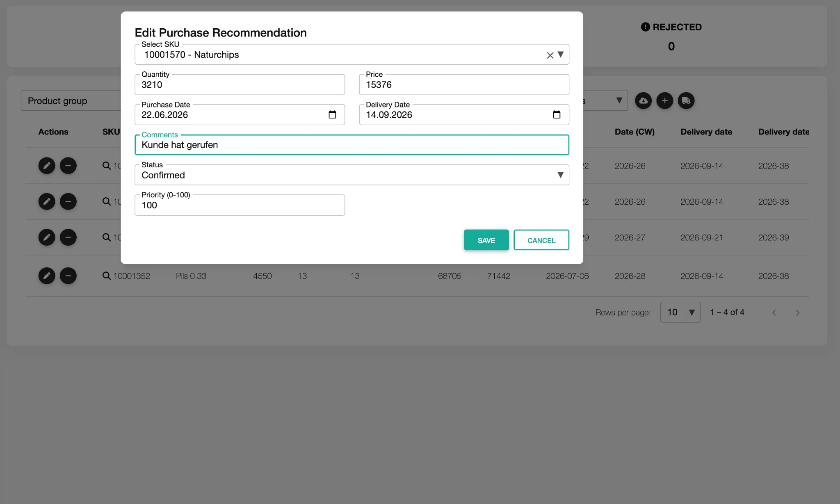The height and width of the screenshot is (504, 840).
Task: Click the SAVE button
Action: (486, 240)
